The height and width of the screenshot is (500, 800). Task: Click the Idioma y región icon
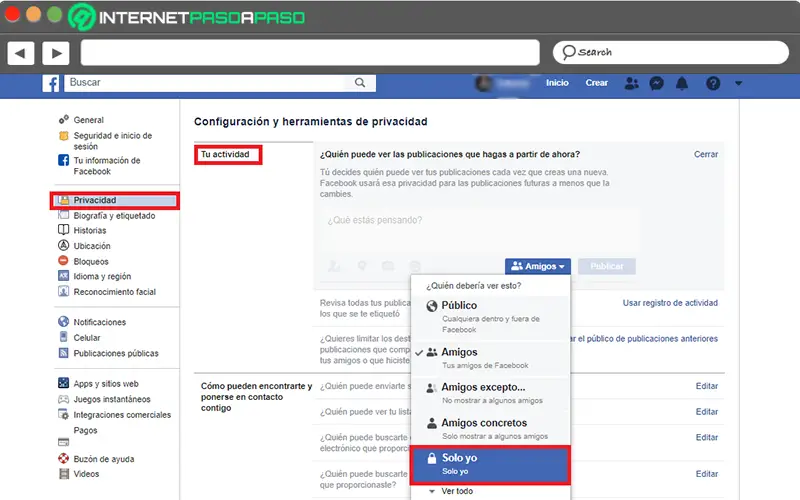(63, 276)
